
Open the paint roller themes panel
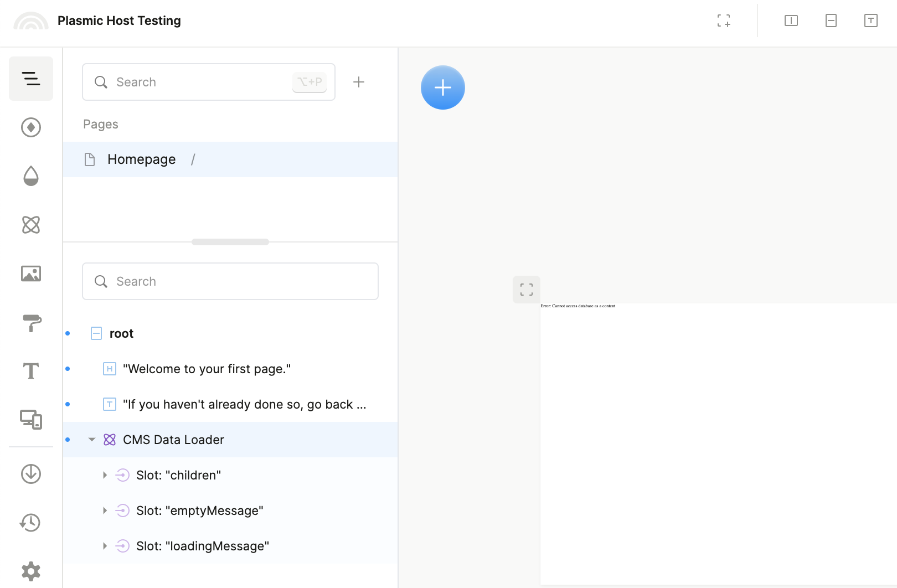(x=31, y=323)
